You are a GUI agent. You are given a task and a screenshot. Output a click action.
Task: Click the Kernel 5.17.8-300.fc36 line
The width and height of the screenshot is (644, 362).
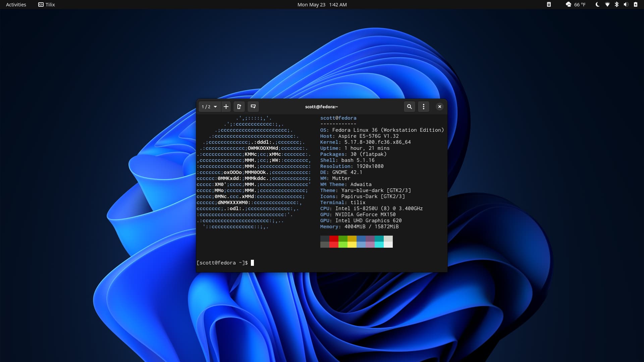(365, 142)
